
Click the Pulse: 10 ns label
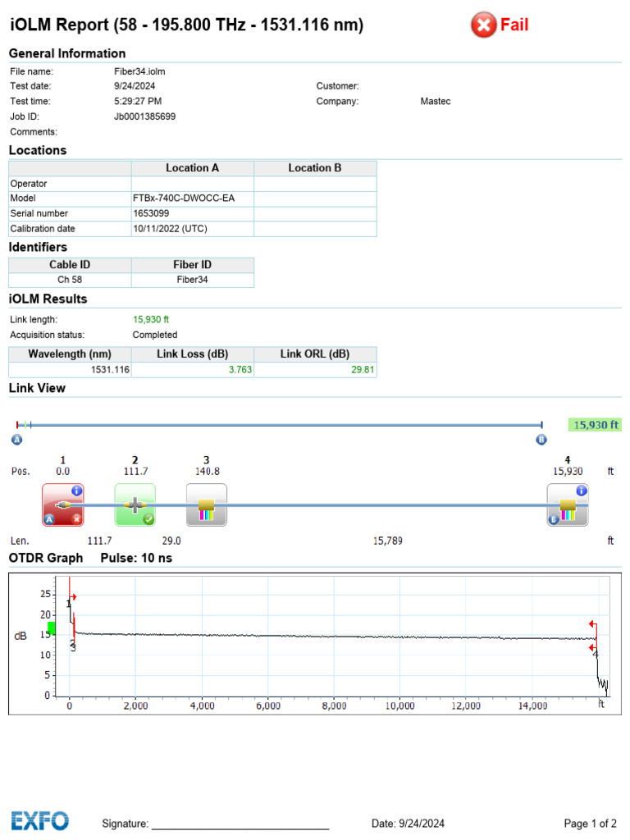(x=137, y=558)
